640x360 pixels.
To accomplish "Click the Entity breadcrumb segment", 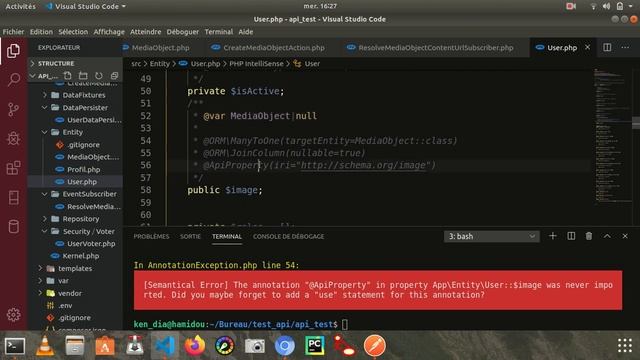I will click(159, 63).
